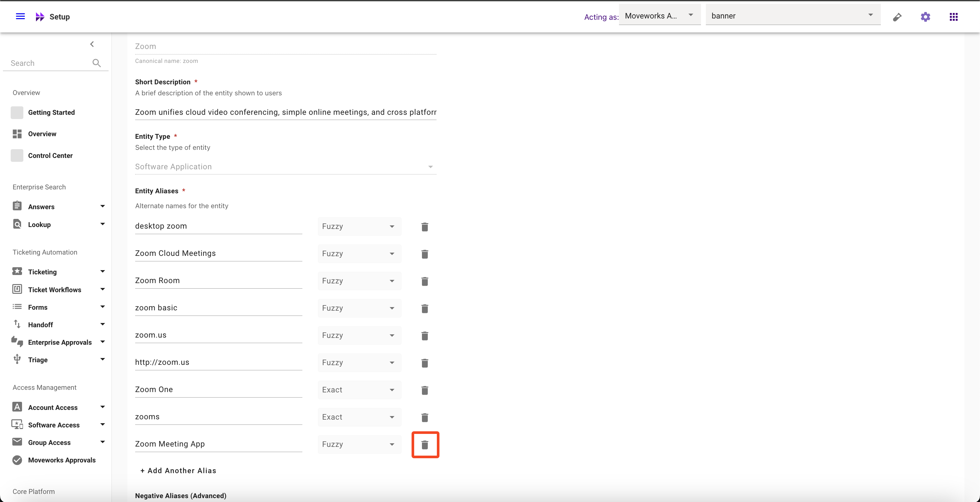Screen dimensions: 980x502
Task: Remove the 'zooms' alias with trash icon
Action: coord(425,417)
